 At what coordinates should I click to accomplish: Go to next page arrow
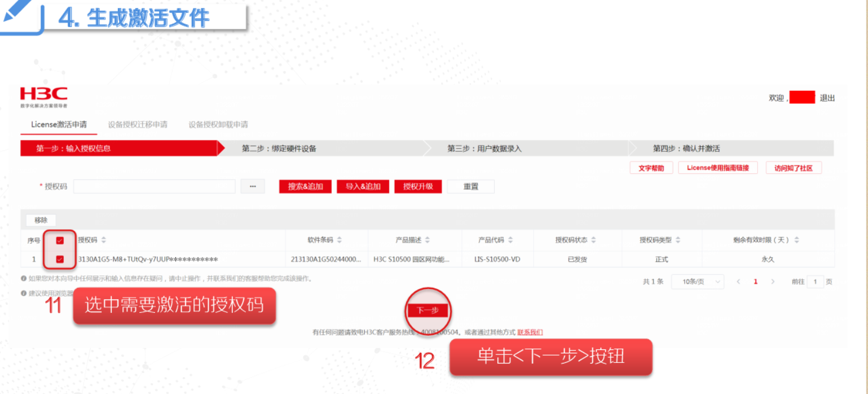coord(773,282)
